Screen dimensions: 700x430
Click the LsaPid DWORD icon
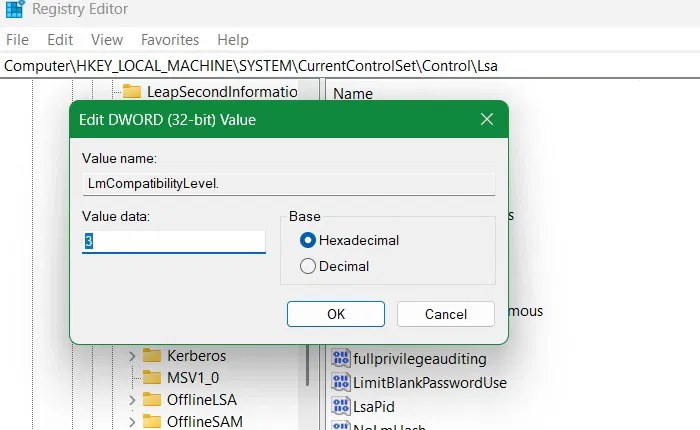coord(341,406)
